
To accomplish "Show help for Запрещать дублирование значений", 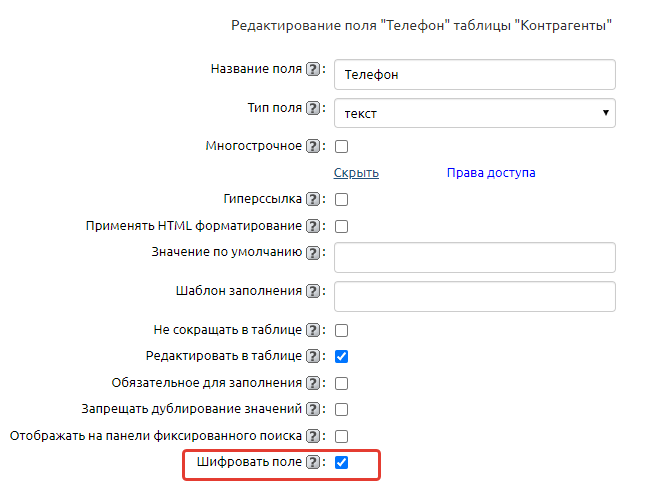I will pos(313,409).
